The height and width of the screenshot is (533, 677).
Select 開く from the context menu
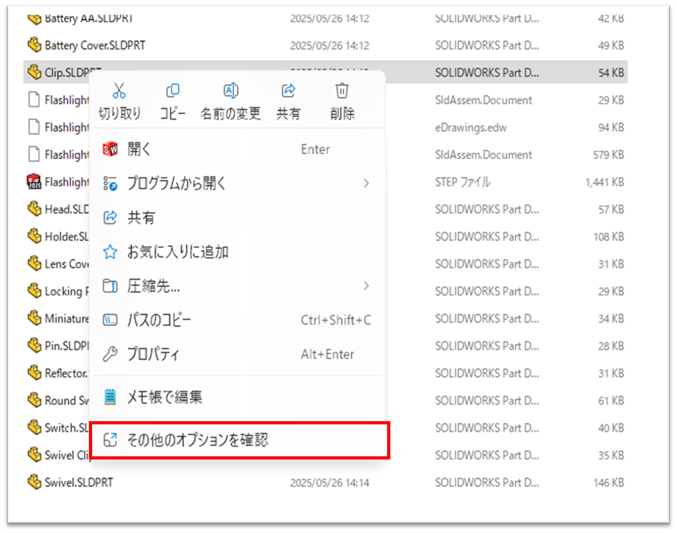click(139, 149)
